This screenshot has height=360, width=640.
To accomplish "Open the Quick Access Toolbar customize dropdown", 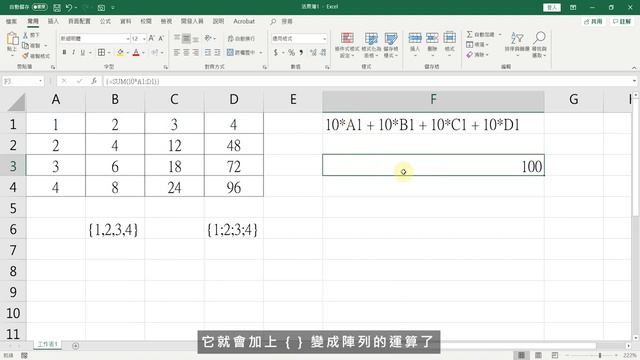I will (113, 7).
